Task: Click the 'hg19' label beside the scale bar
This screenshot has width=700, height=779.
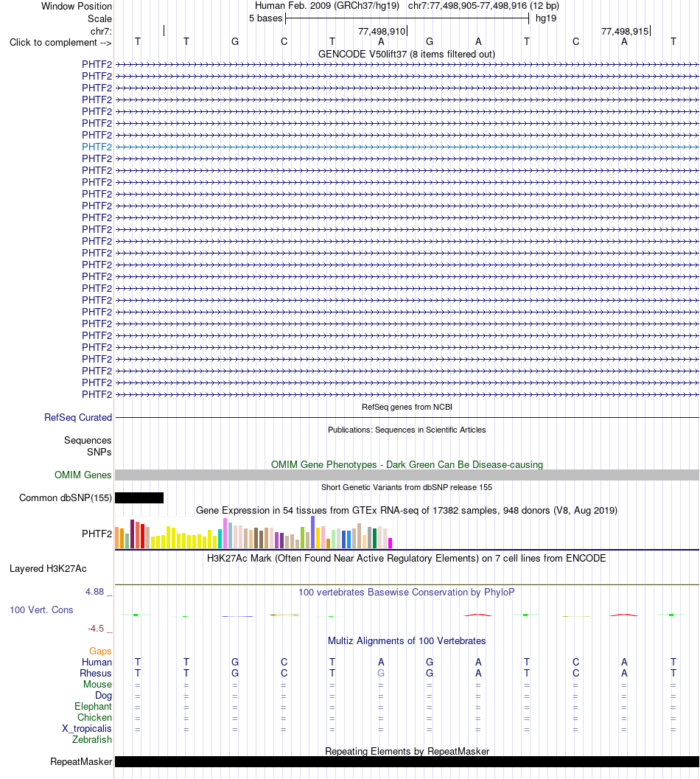Action: [546, 18]
